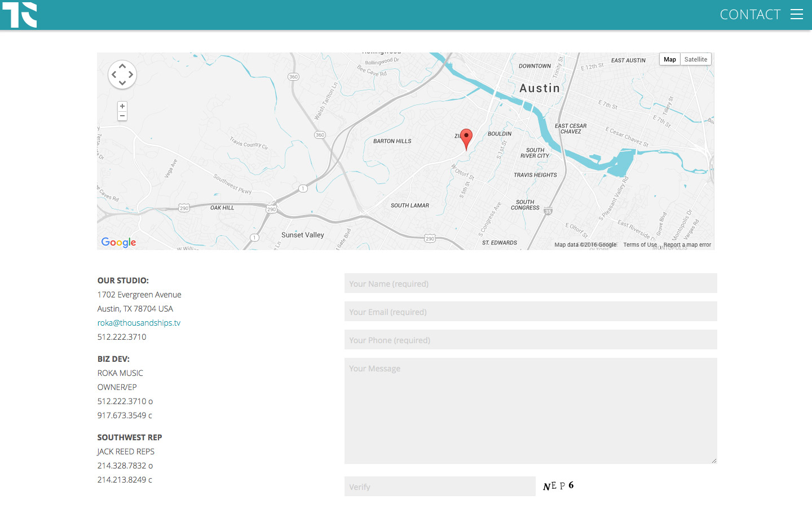Click the BIZ DEV heading
812x508 pixels.
tap(113, 359)
